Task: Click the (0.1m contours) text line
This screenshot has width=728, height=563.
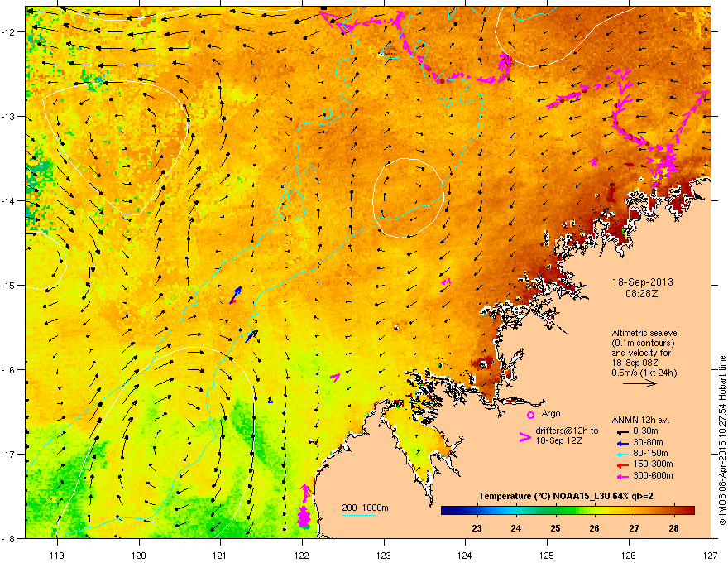Action: [x=643, y=344]
